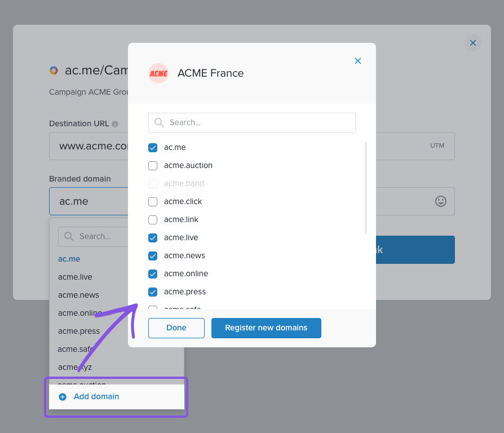Close the background link editor window
Screen dimensions: 504x433
tap(473, 43)
